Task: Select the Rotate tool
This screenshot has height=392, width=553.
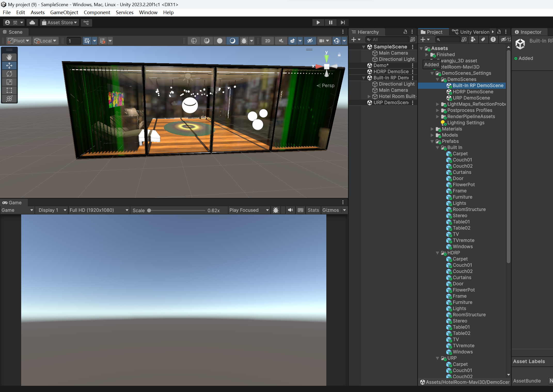Action: (x=9, y=74)
